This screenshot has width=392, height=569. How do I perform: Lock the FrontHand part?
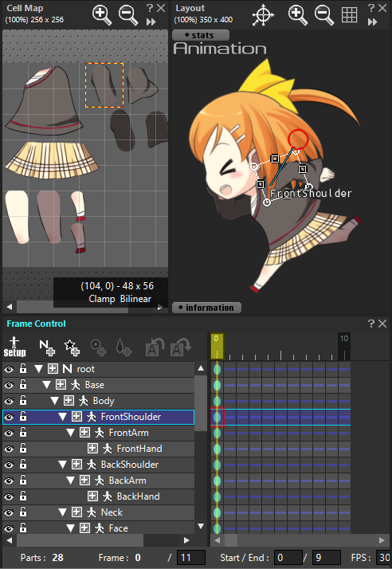coord(23,449)
